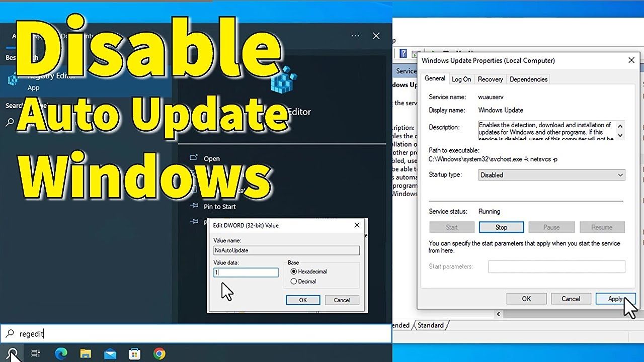Click the Start service button
Viewport: 644px width, 362px height.
point(452,227)
